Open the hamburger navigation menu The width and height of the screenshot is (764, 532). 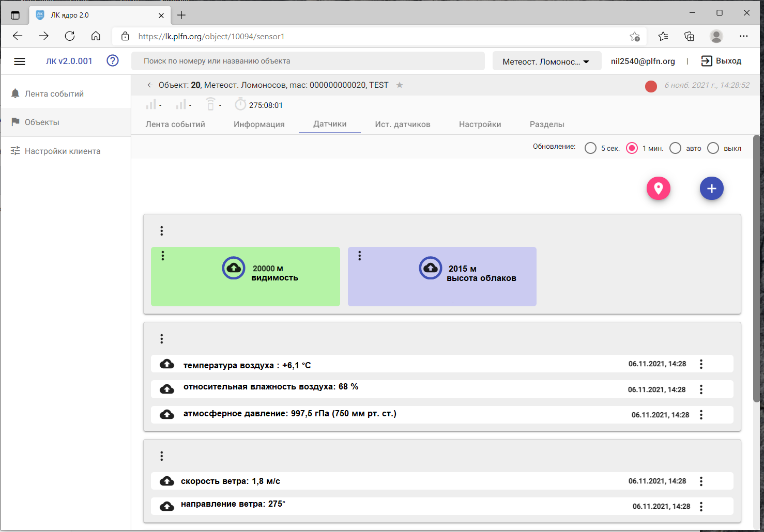click(20, 61)
